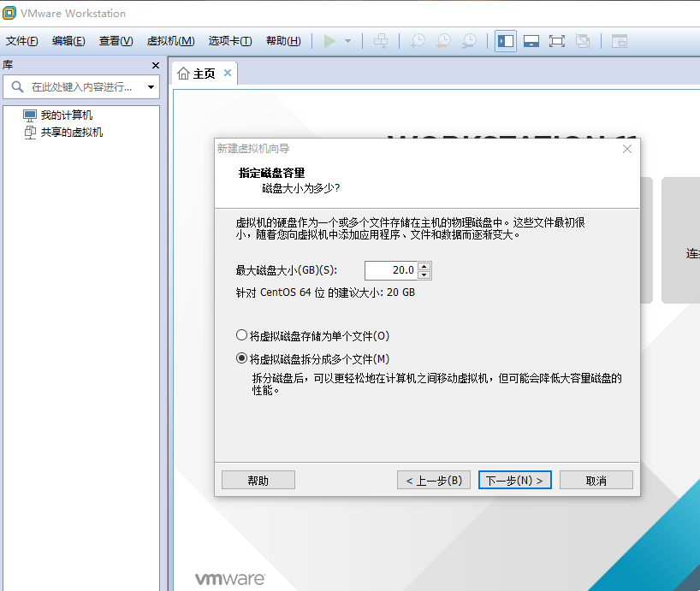Click the library search input field
700x591 pixels.
coord(81,86)
